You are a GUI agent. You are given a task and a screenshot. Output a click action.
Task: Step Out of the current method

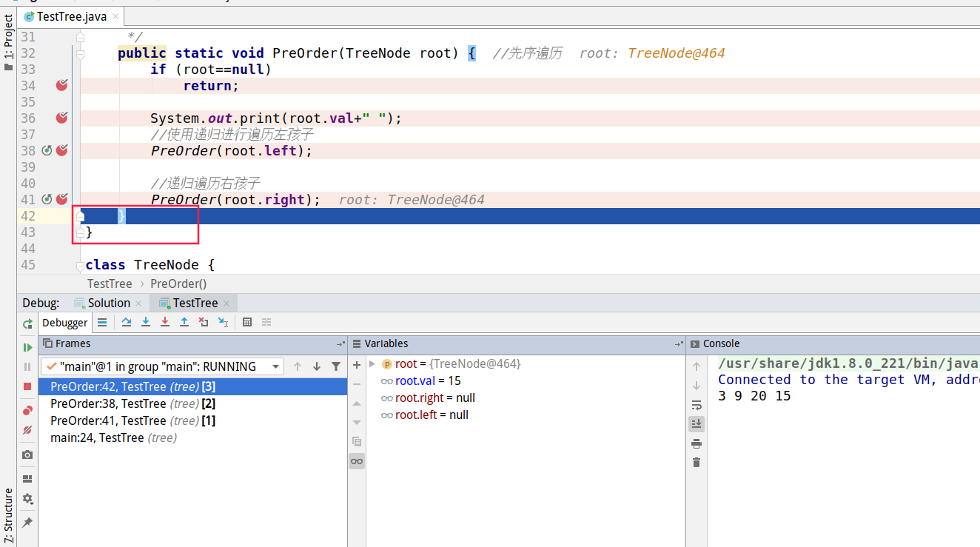point(184,322)
